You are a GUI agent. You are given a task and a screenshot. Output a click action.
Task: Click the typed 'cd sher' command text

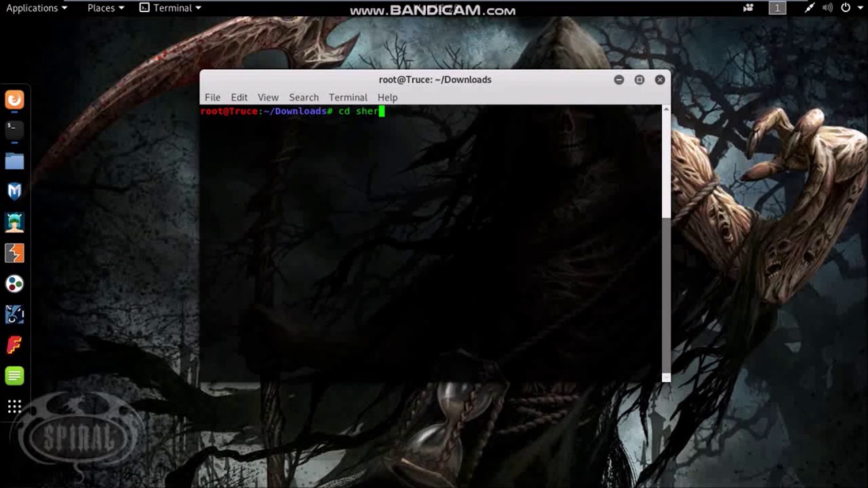click(358, 111)
